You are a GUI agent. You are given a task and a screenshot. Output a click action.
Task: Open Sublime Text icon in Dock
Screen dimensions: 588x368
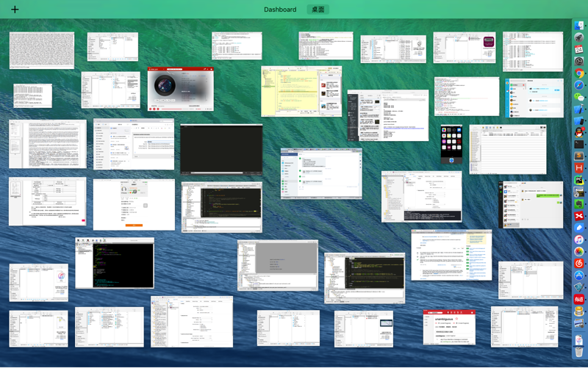pyautogui.click(x=579, y=156)
